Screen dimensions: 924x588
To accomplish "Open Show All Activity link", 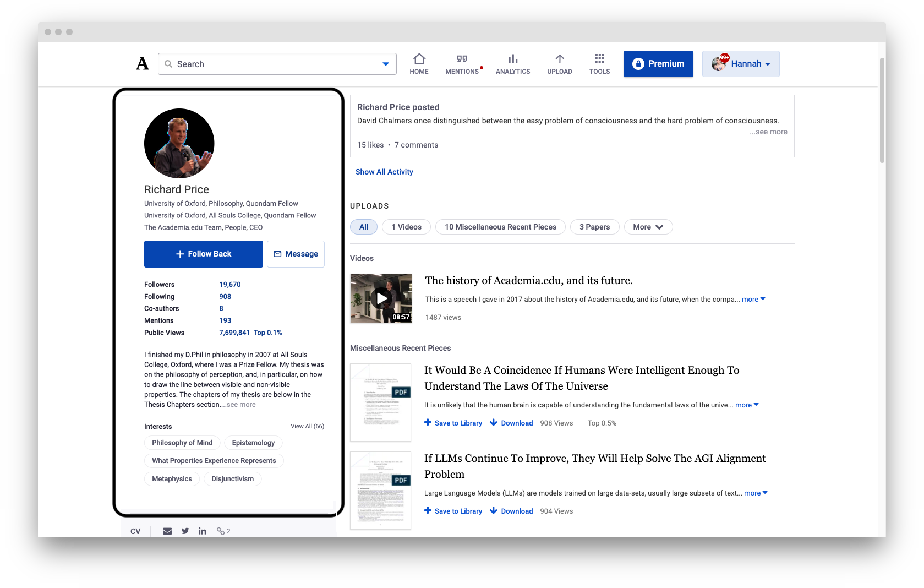I will coord(384,172).
